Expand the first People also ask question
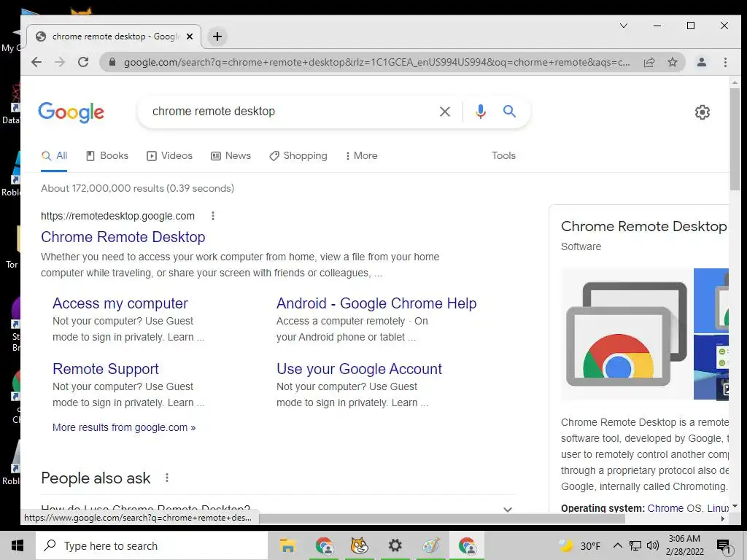The image size is (747, 560). point(279,507)
